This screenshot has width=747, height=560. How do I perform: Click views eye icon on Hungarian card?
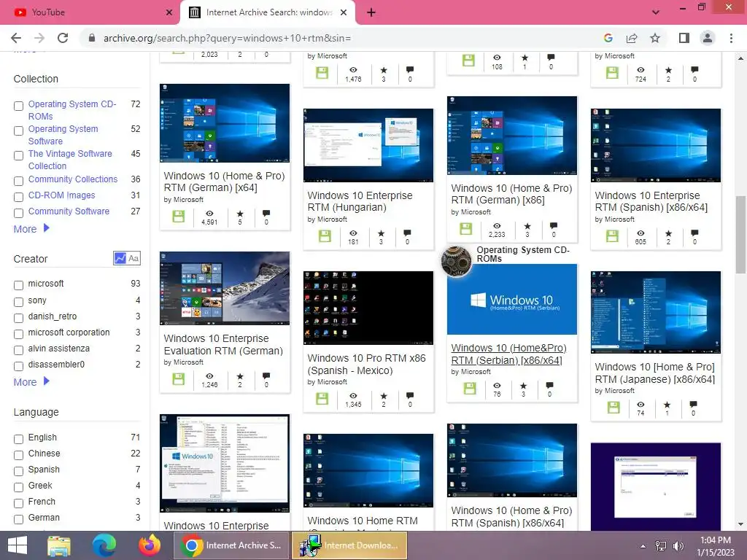[x=353, y=233]
